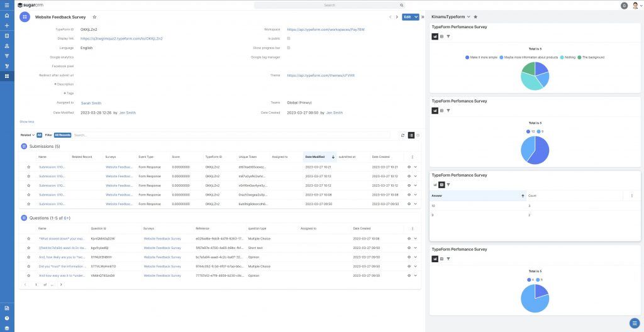Open the Theme API link
The width and height of the screenshot is (644, 332).
[x=321, y=75]
